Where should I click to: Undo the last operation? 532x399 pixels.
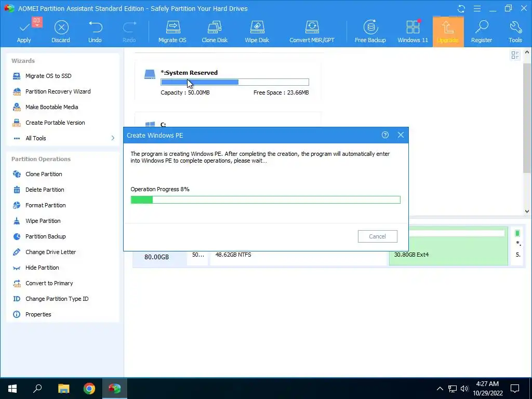click(95, 31)
